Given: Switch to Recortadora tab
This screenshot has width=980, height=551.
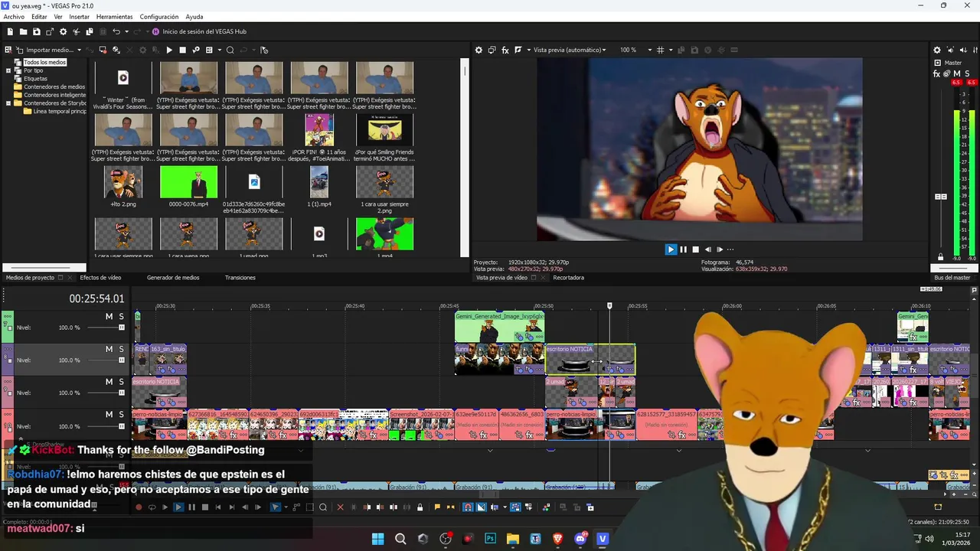Looking at the screenshot, I should [x=568, y=278].
